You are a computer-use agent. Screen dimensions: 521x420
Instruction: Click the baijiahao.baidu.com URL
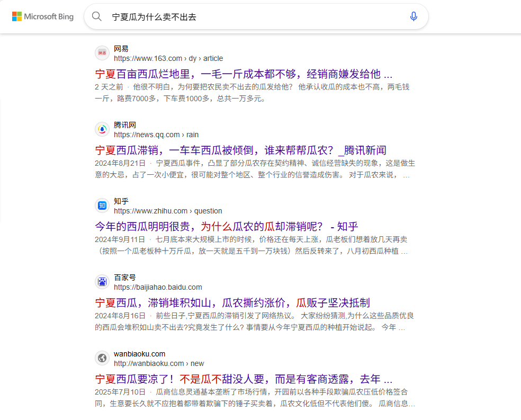click(x=158, y=287)
